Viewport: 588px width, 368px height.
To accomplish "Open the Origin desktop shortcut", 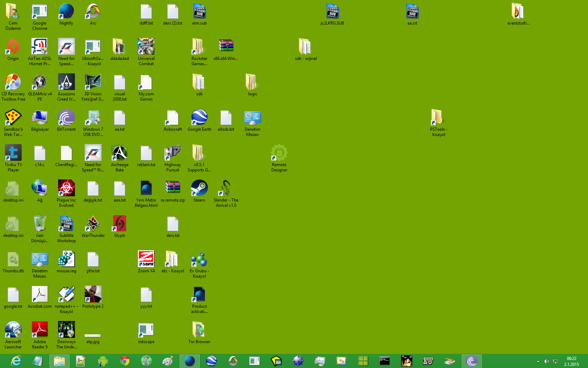I will 13,50.
